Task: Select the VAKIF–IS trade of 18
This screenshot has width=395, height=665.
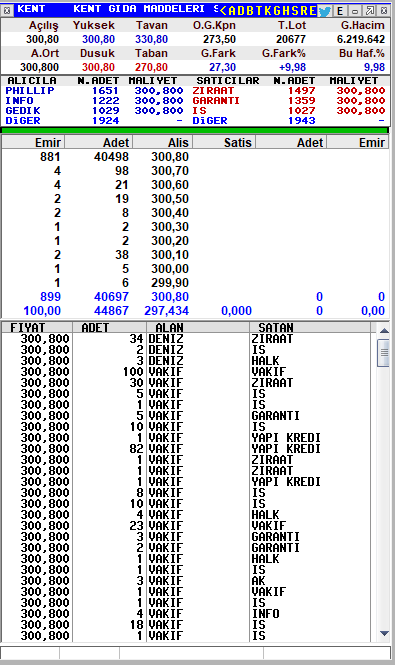Action: click(187, 625)
